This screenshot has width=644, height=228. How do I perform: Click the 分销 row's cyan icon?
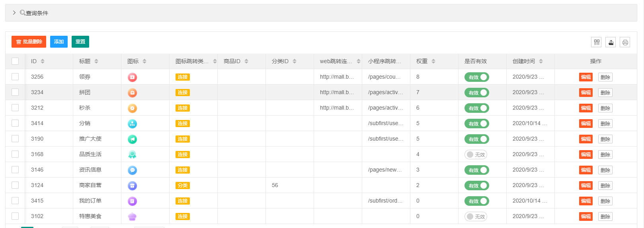(x=132, y=124)
